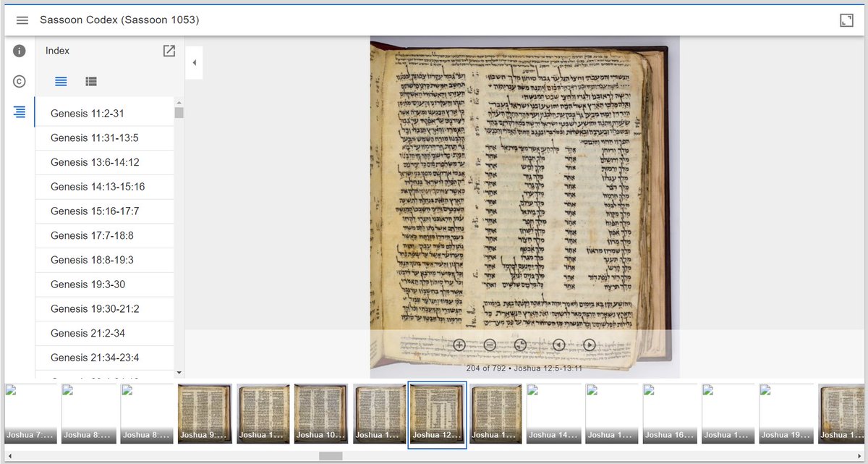Select Genesis 19:30-21:2 in index

pyautogui.click(x=105, y=309)
